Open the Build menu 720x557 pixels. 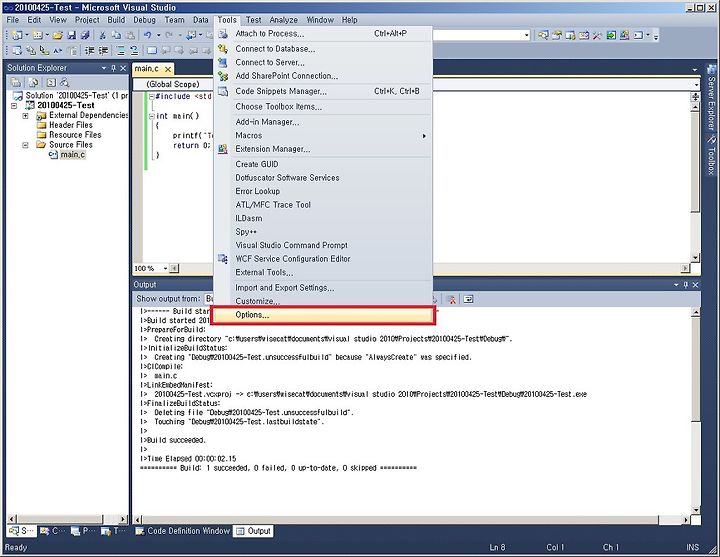tap(116, 20)
